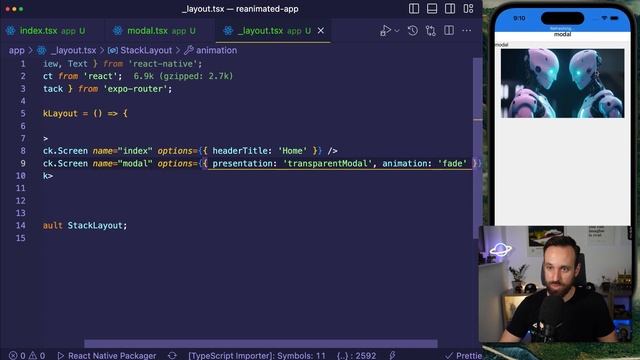Tap the modal header title in simulator
Screen dimensions: 640x360
pyautogui.click(x=562, y=35)
